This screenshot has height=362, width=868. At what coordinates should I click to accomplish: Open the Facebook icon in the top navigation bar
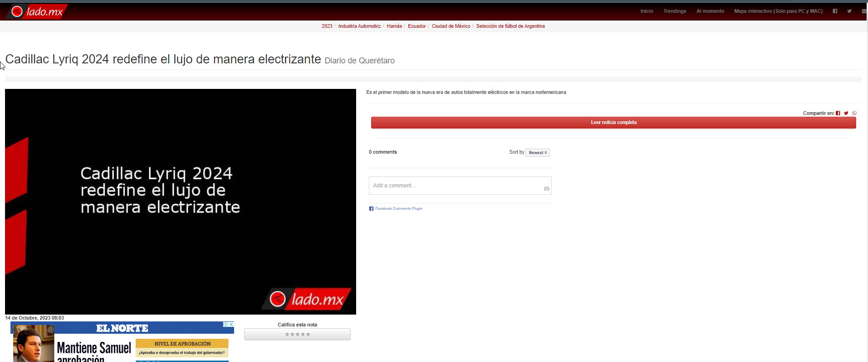835,11
